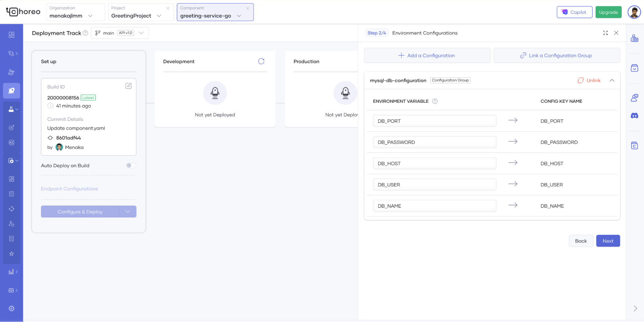This screenshot has width=644, height=322.
Task: Click the rocket Deploy icon in sidebar
Action: point(12,91)
